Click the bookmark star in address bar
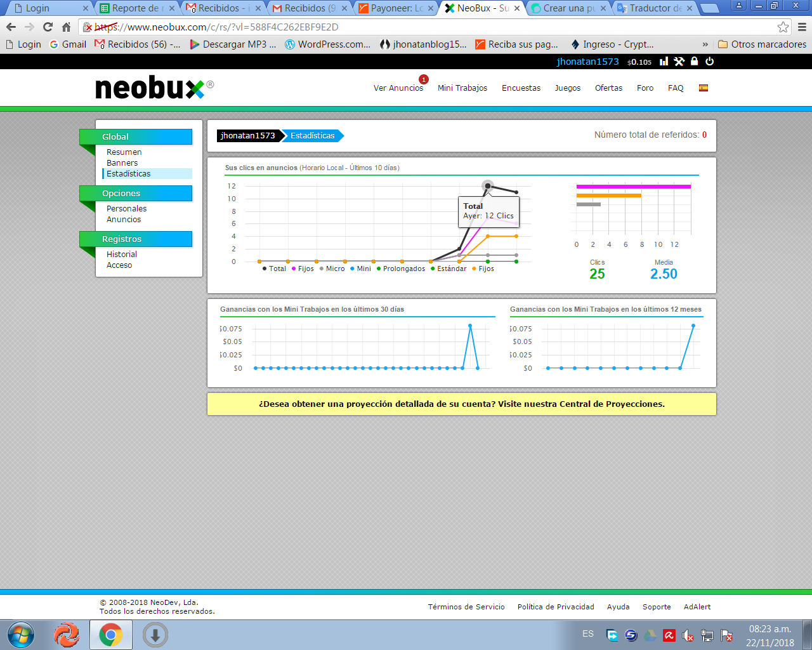The image size is (812, 650). tap(783, 27)
